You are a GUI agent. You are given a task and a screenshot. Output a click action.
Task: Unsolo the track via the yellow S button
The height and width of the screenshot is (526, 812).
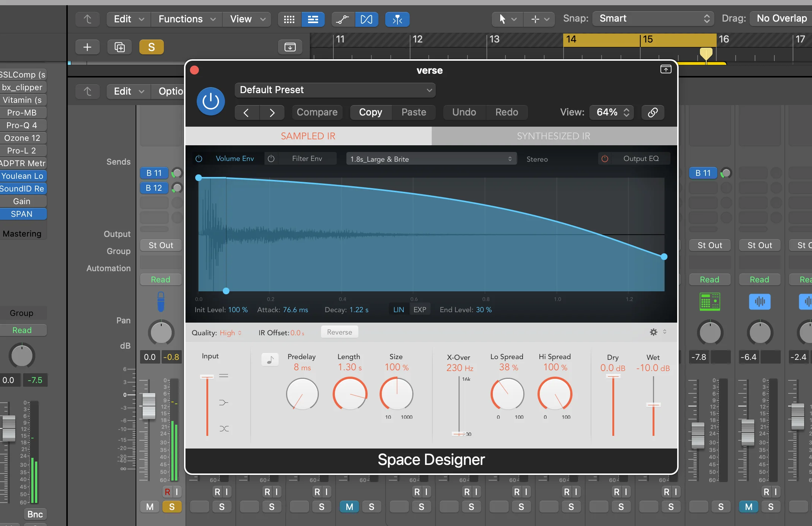pyautogui.click(x=151, y=47)
